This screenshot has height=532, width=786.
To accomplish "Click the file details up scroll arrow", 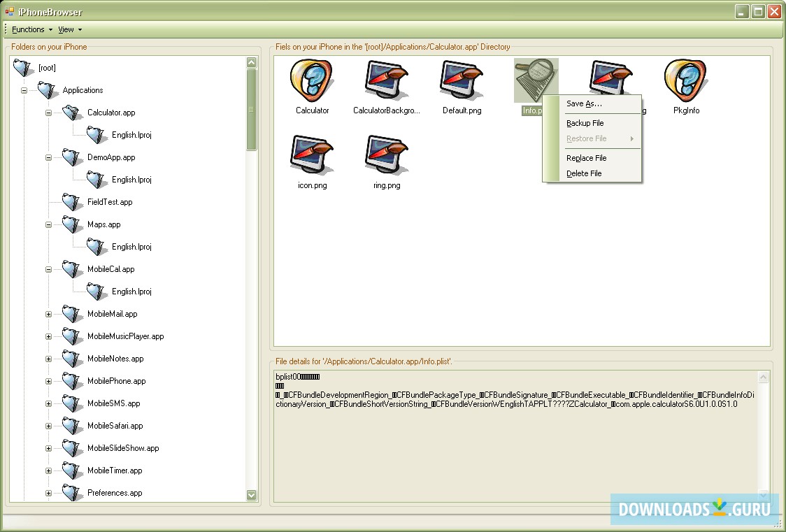I will (763, 377).
